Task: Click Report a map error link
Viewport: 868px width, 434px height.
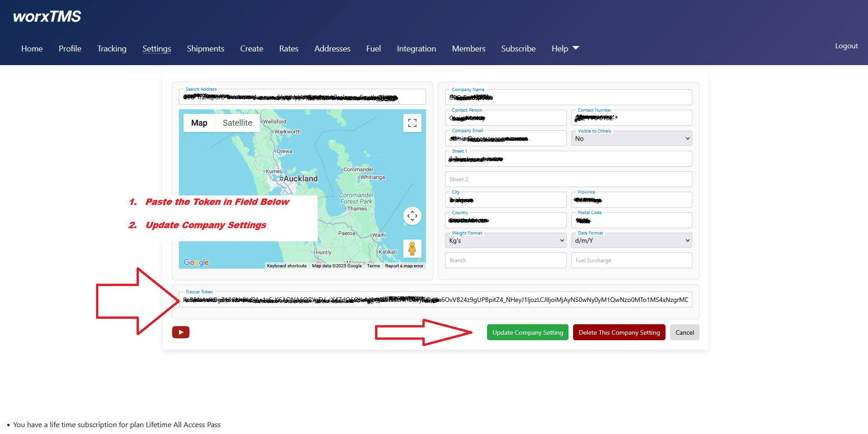Action: click(x=404, y=266)
